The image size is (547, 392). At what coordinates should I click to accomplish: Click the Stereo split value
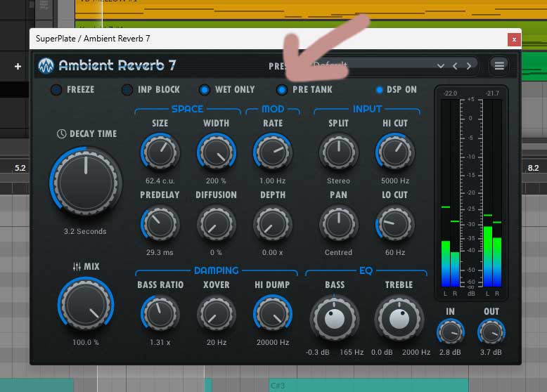[x=338, y=181]
